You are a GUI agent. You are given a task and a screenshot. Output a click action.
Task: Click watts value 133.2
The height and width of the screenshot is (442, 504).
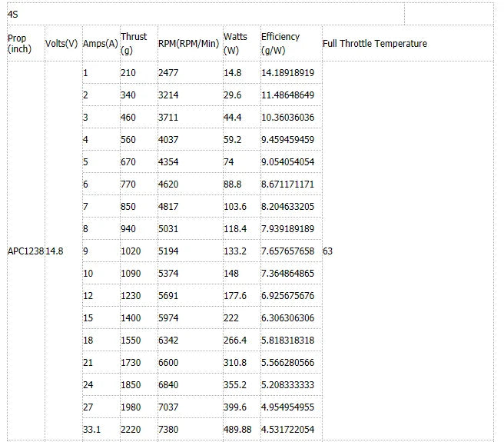tap(235, 251)
